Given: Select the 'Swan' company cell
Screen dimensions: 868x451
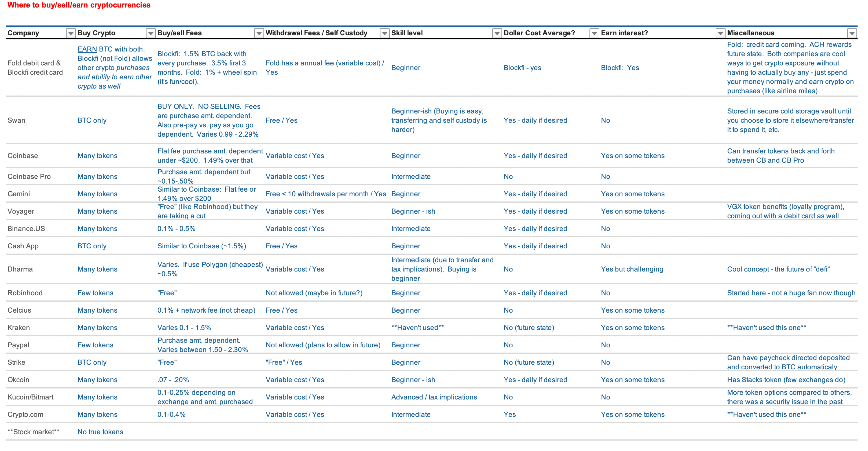Looking at the screenshot, I should pos(16,121).
